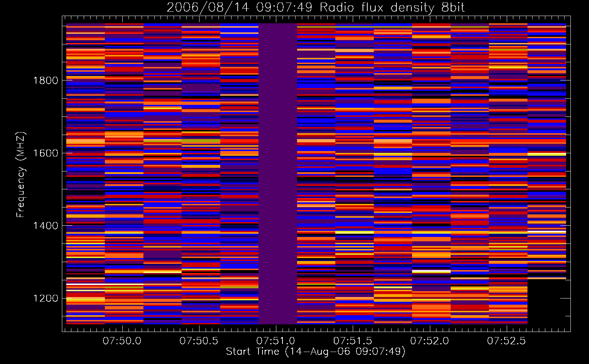
Task: Click the 07:51.5 time tick label
Action: coord(353,341)
